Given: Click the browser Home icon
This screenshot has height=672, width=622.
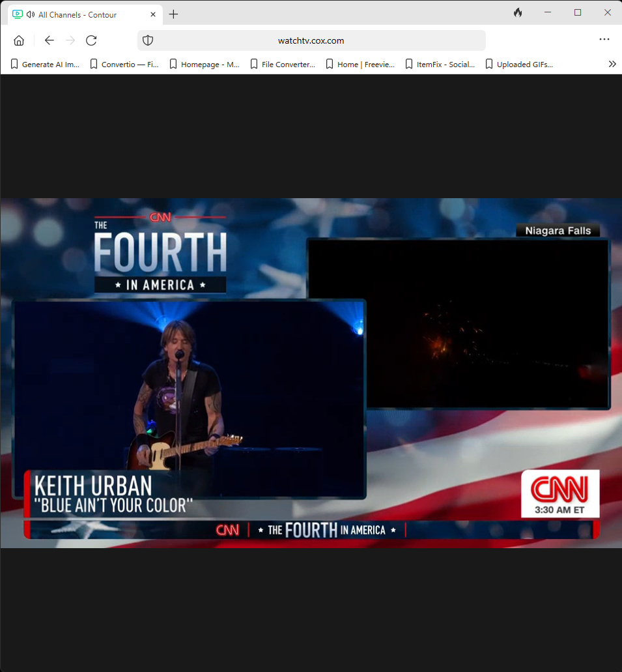Looking at the screenshot, I should (19, 40).
